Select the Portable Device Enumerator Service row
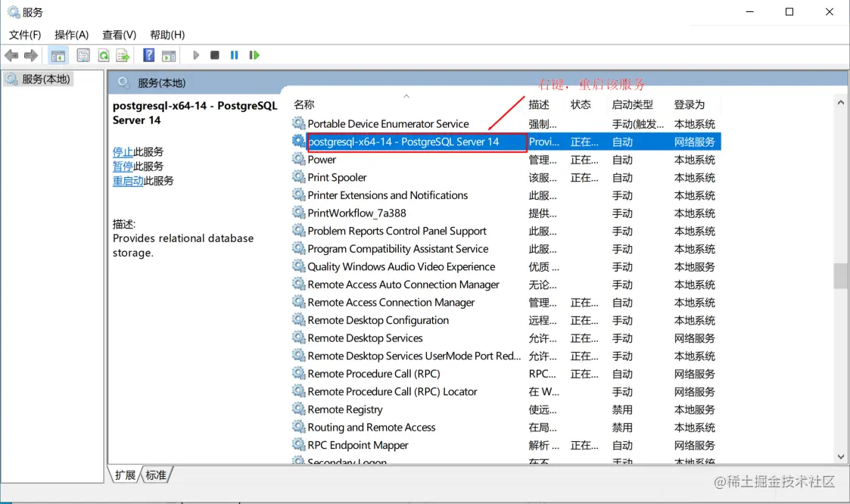Viewport: 850px width, 504px height. point(506,124)
